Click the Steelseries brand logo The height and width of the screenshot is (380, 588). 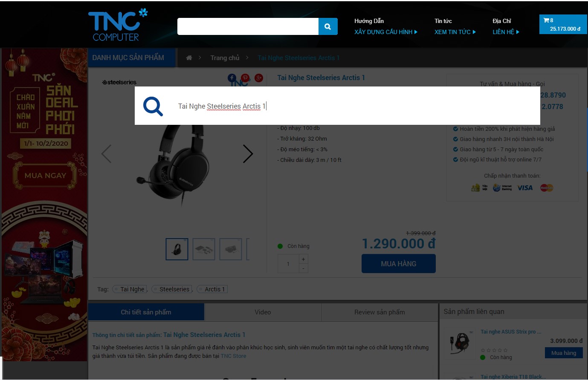coord(119,82)
